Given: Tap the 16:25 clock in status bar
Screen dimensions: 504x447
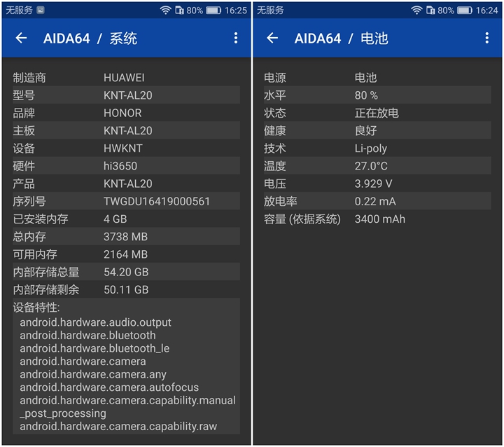Looking at the screenshot, I should 236,11.
